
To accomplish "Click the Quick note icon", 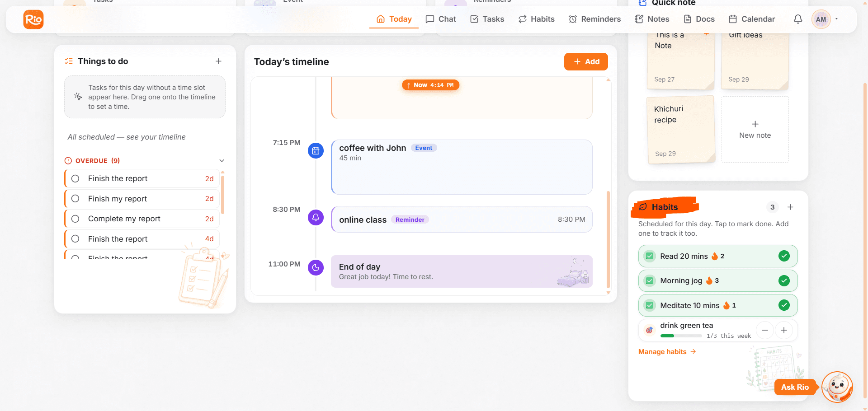I will click(x=642, y=3).
